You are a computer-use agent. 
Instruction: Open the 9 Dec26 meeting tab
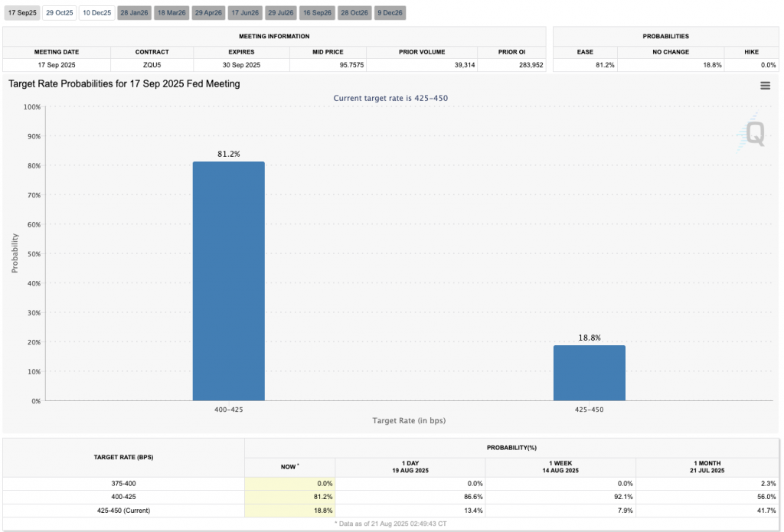coord(390,12)
